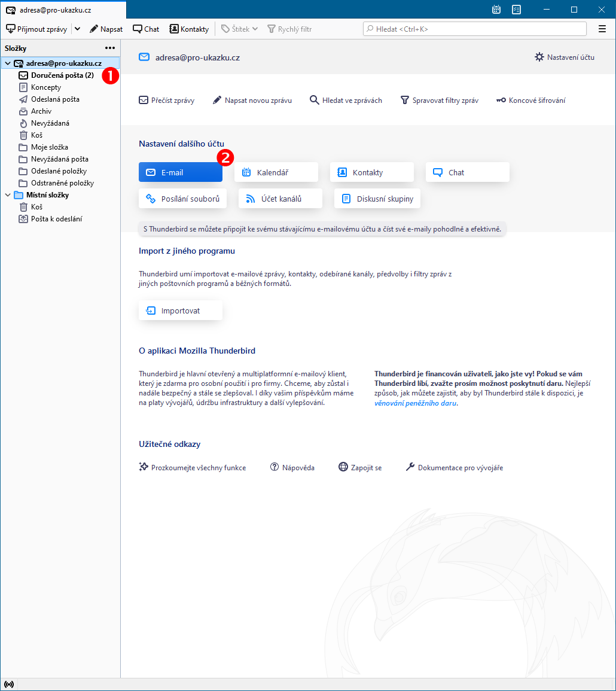Click the Importovat button
Viewport: 616px width, 691px height.
point(181,311)
